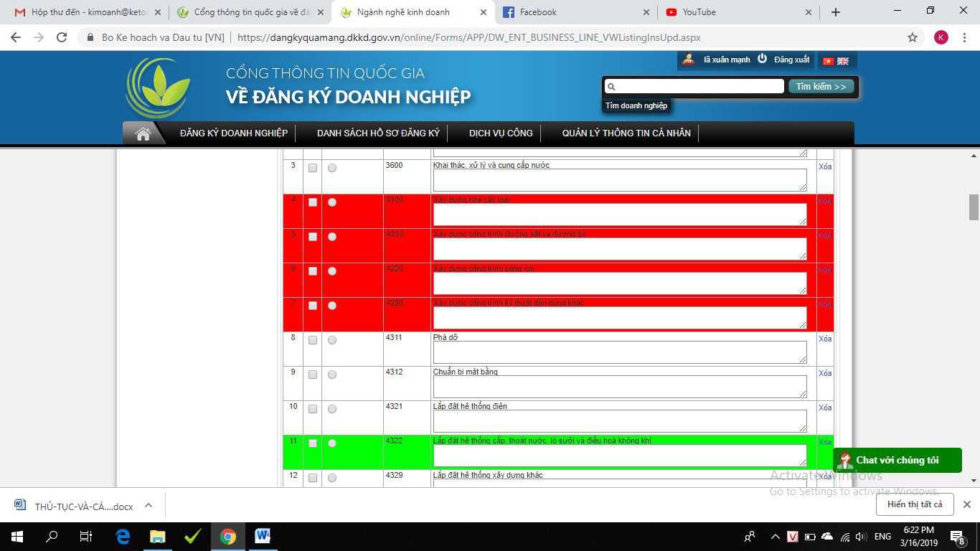The height and width of the screenshot is (551, 980).
Task: Switch language with the English flag icon
Action: [x=843, y=61]
